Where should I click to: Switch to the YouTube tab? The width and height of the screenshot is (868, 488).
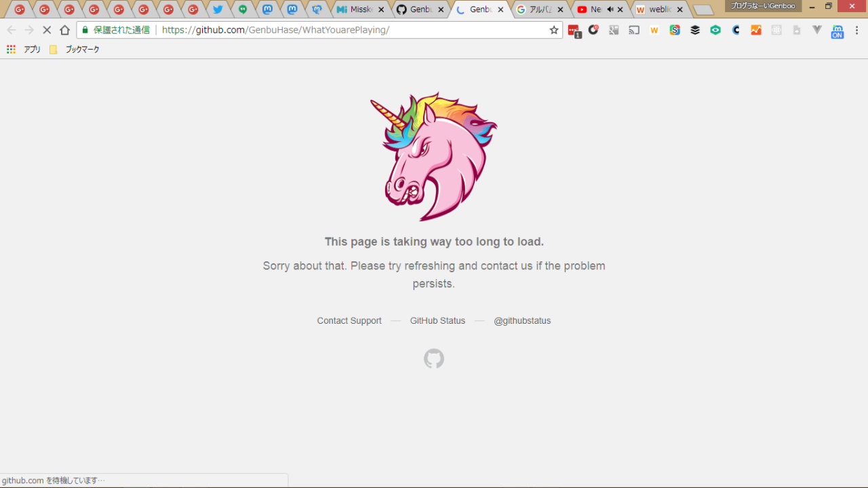(x=599, y=10)
